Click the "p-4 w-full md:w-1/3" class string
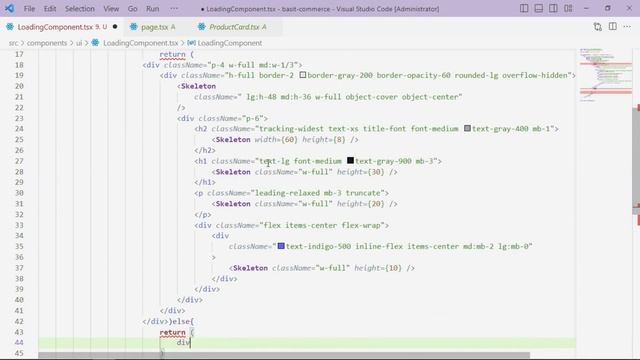This screenshot has width=640, height=360. (x=255, y=65)
